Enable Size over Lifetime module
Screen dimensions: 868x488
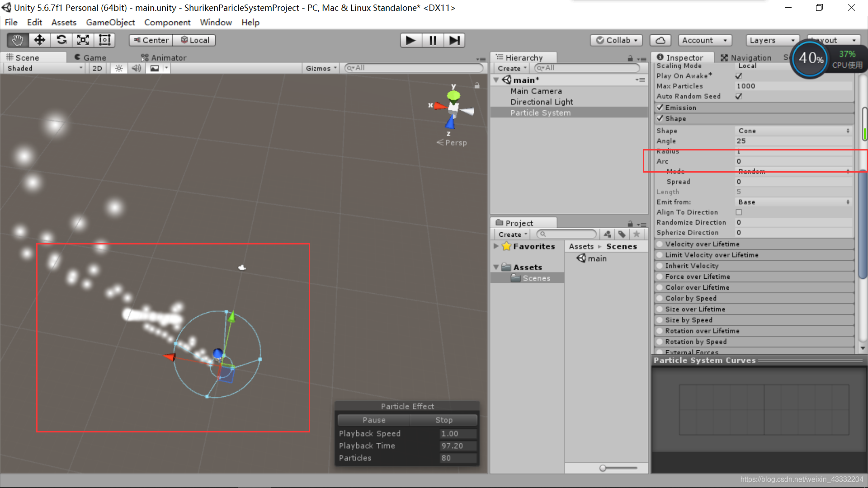660,309
